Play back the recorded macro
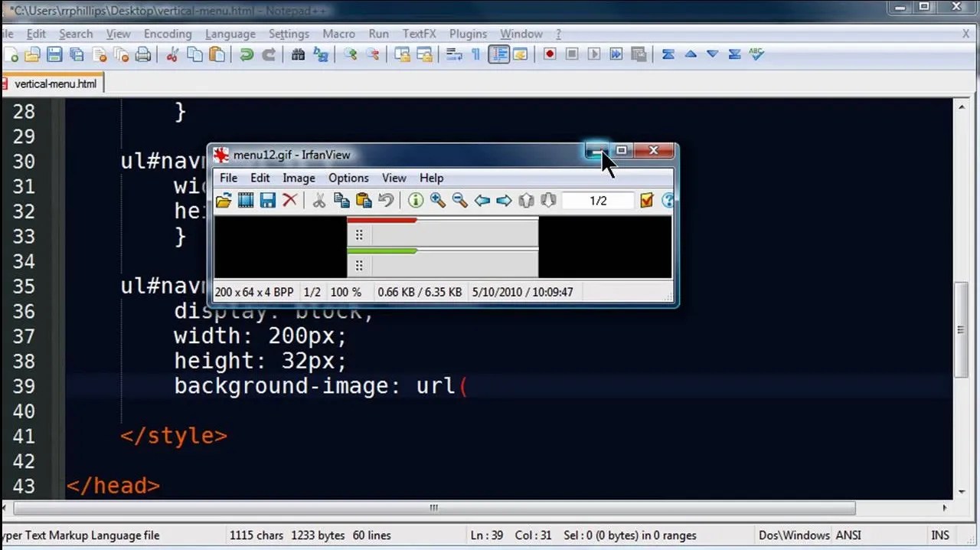 (594, 54)
